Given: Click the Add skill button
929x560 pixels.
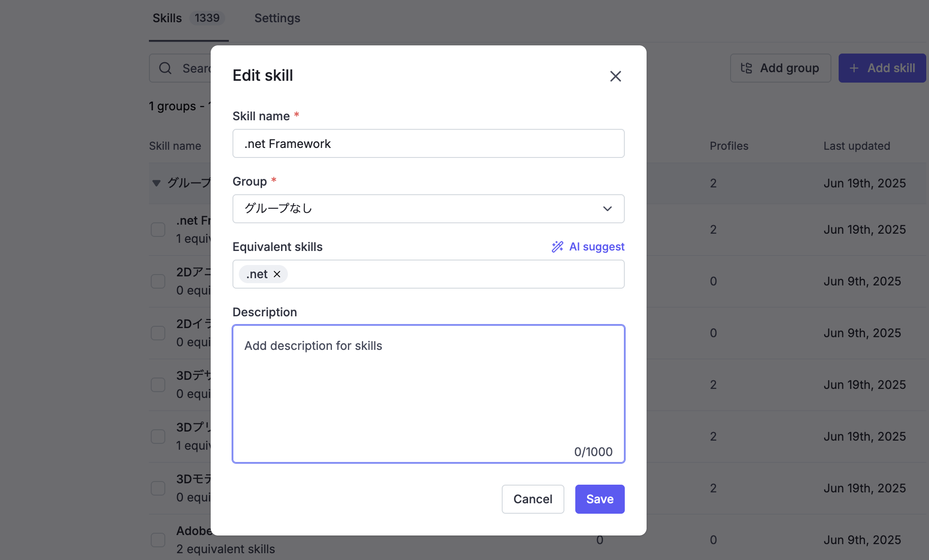Looking at the screenshot, I should pyautogui.click(x=882, y=68).
